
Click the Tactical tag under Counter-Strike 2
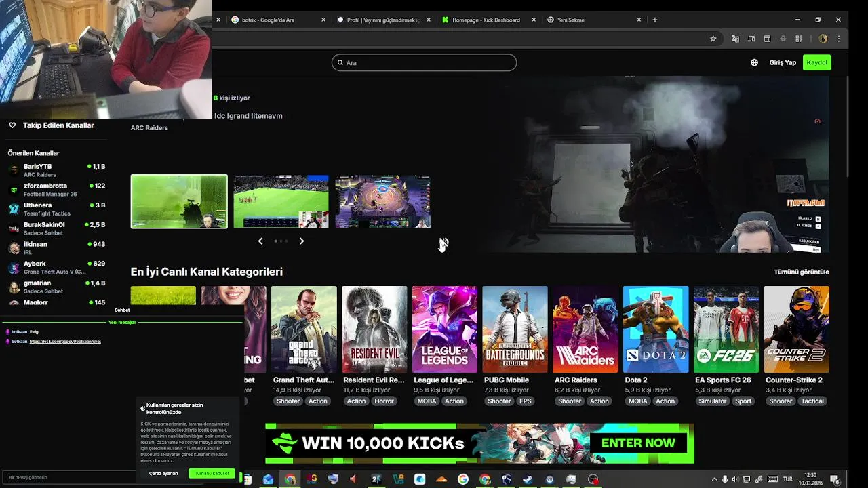tap(812, 401)
